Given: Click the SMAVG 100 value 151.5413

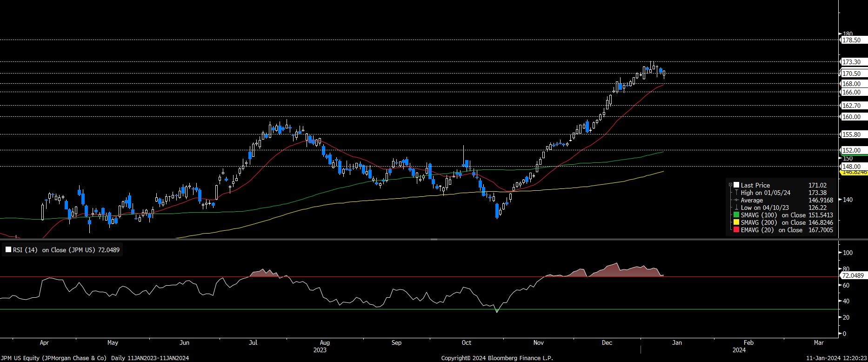Looking at the screenshot, I should (x=821, y=215).
